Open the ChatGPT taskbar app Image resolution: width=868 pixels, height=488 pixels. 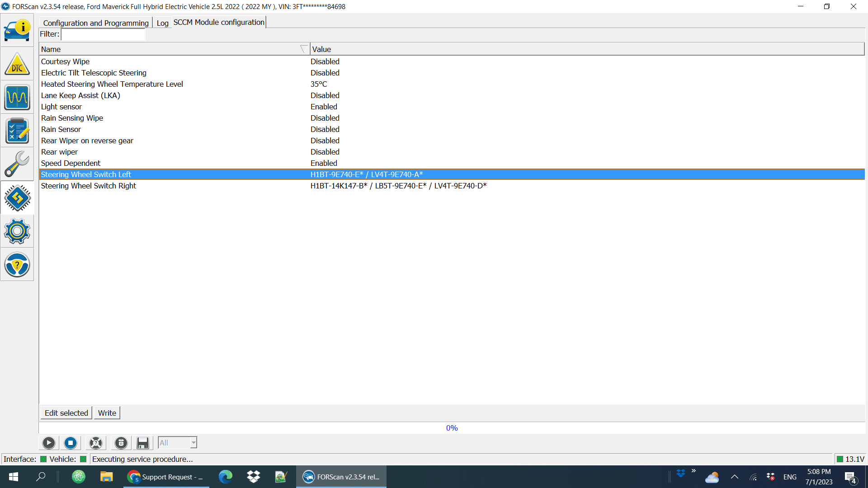(79, 477)
